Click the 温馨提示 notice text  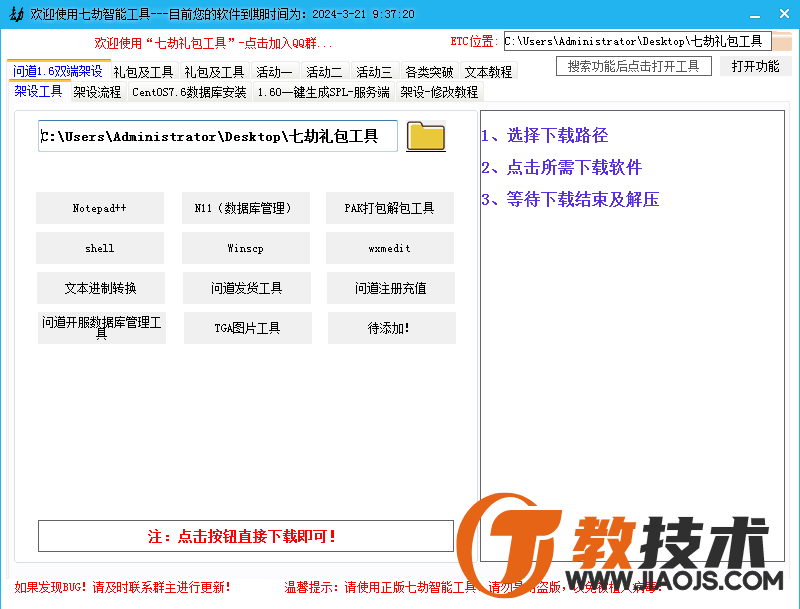tap(472, 587)
